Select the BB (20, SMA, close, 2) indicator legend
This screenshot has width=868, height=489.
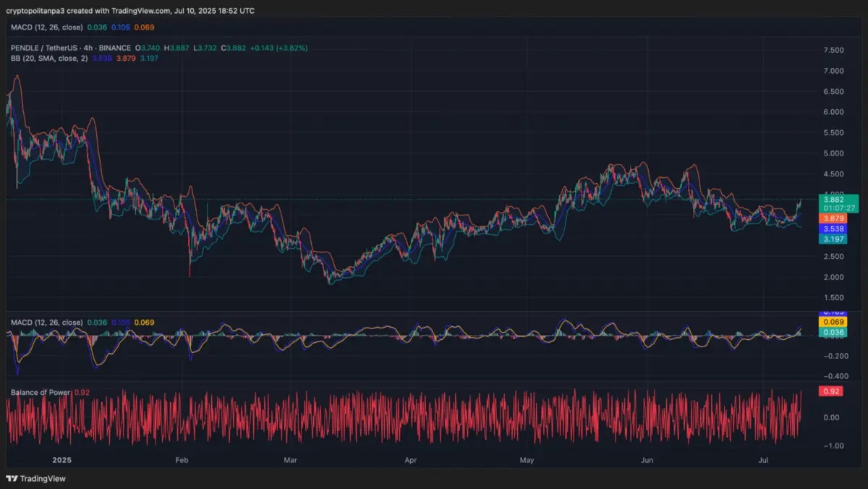click(49, 58)
